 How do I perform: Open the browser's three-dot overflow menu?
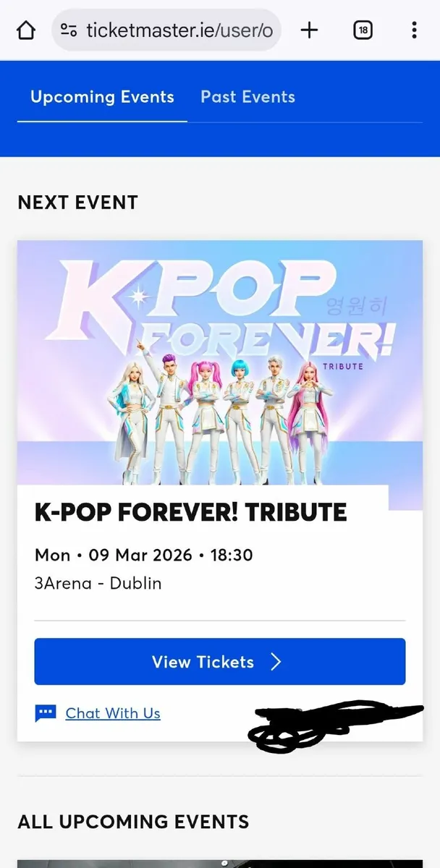pos(414,30)
